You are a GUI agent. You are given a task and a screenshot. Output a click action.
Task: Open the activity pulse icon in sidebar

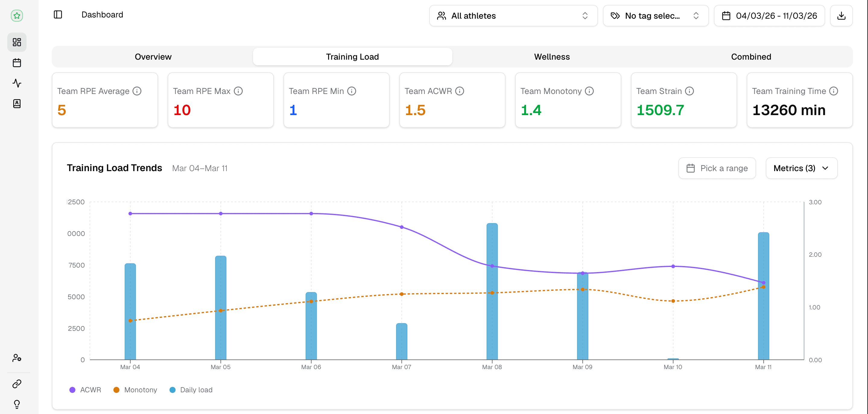17,83
